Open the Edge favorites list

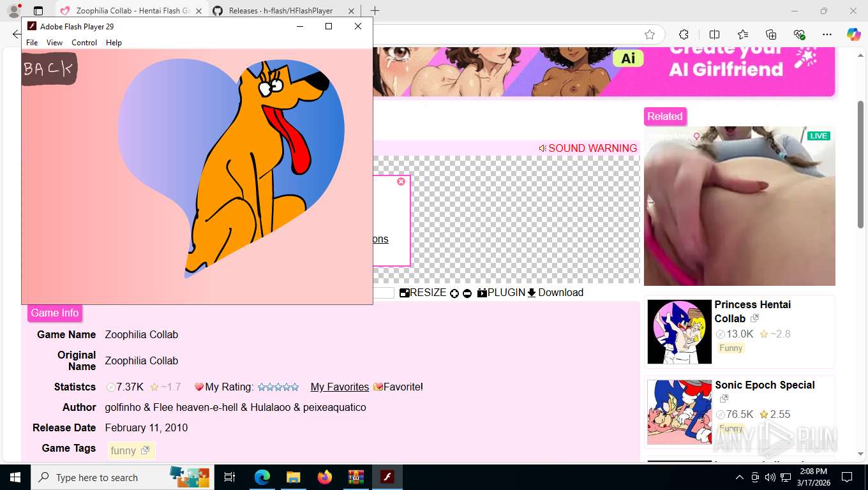743,34
